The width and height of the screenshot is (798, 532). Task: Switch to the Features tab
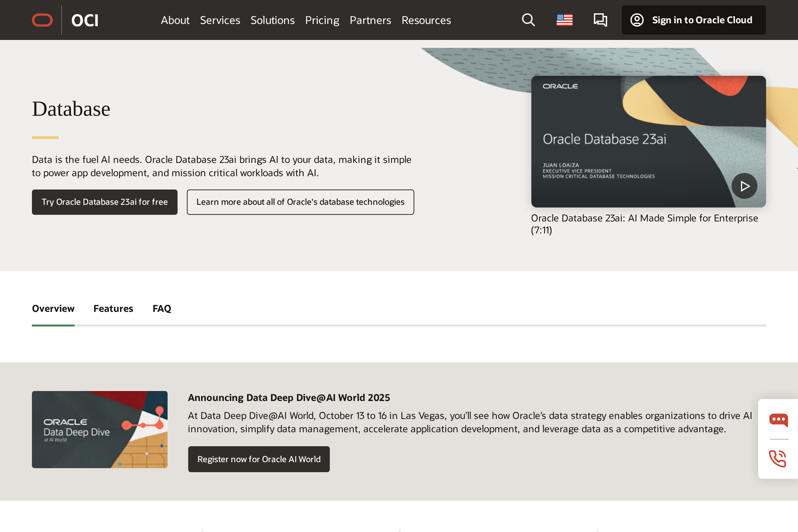pyautogui.click(x=113, y=309)
